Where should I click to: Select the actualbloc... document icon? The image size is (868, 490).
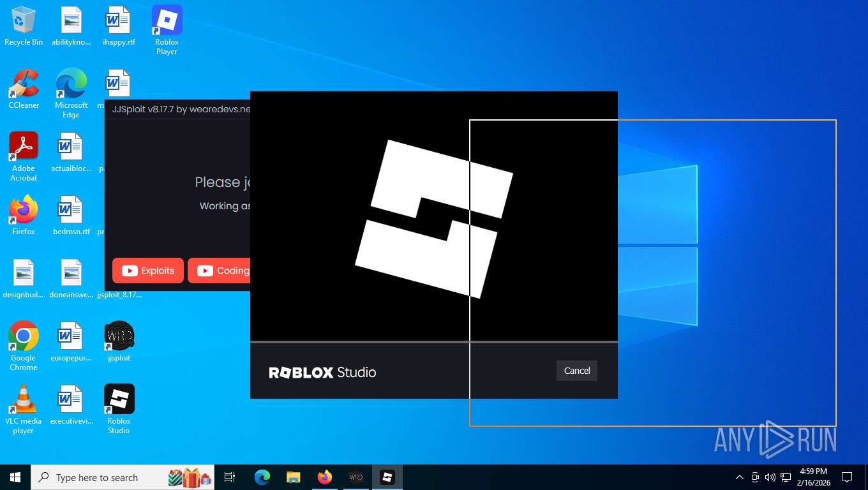(71, 152)
